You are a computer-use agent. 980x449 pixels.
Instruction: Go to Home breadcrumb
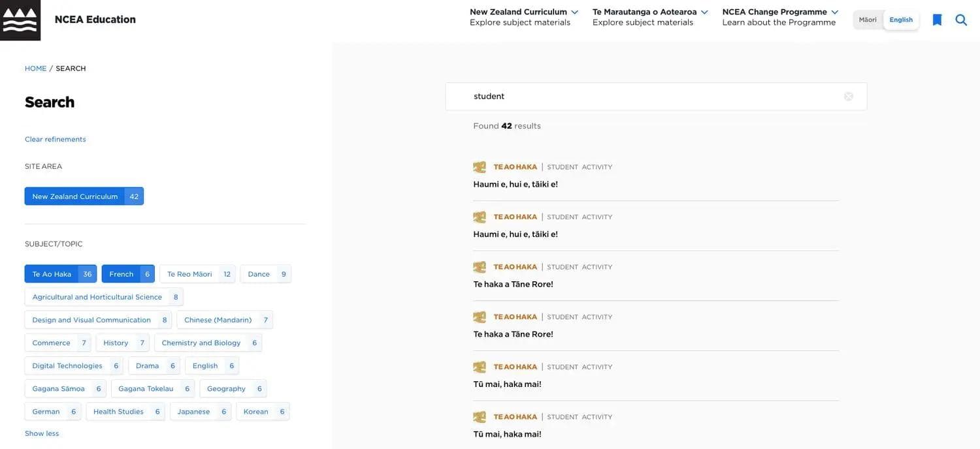35,69
